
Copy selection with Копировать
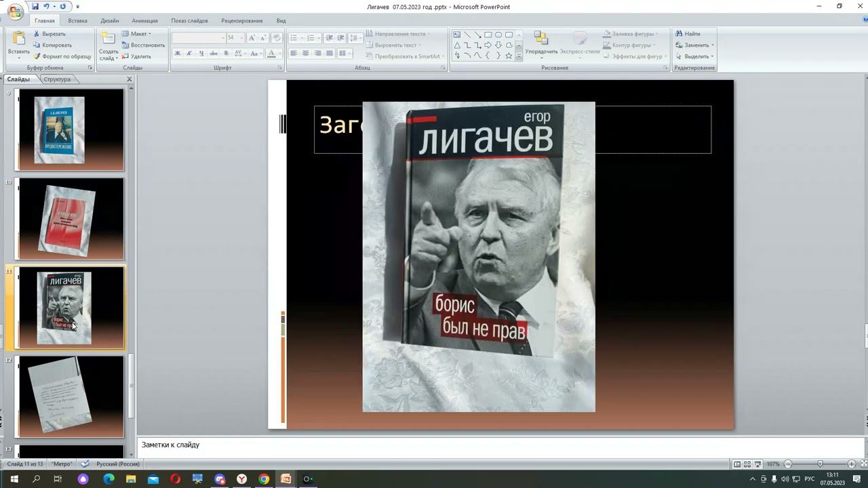[x=52, y=45]
